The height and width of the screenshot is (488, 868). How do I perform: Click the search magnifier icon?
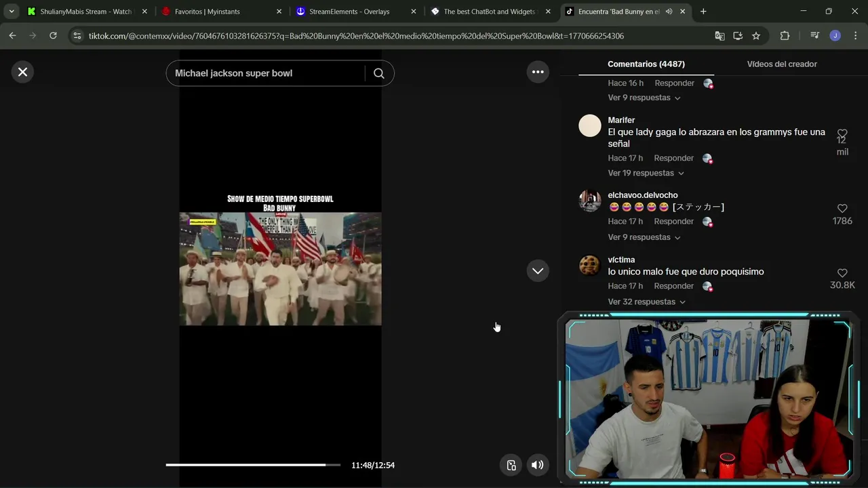(379, 73)
